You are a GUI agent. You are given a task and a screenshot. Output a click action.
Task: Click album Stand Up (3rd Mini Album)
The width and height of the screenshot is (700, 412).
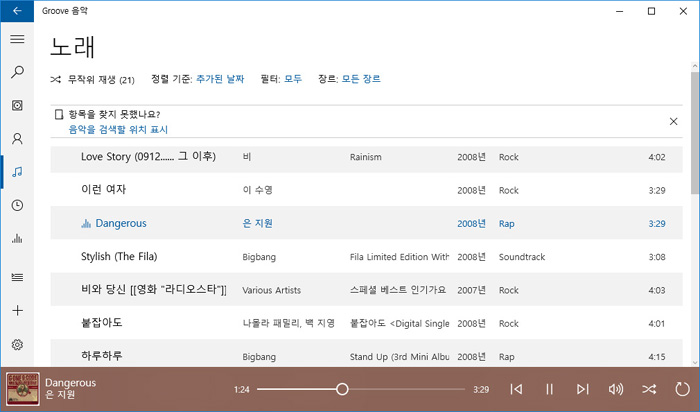tap(400, 357)
